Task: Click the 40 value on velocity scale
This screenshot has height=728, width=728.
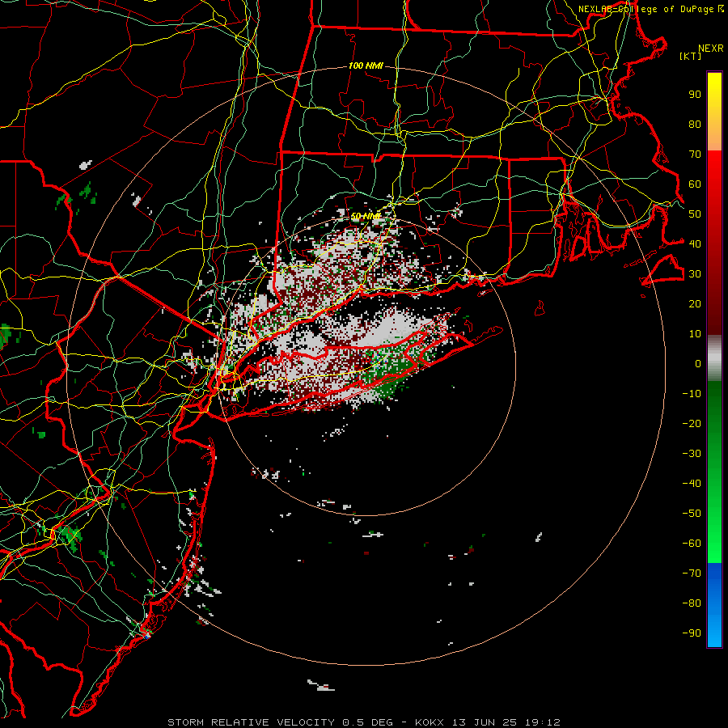Action: tap(695, 243)
